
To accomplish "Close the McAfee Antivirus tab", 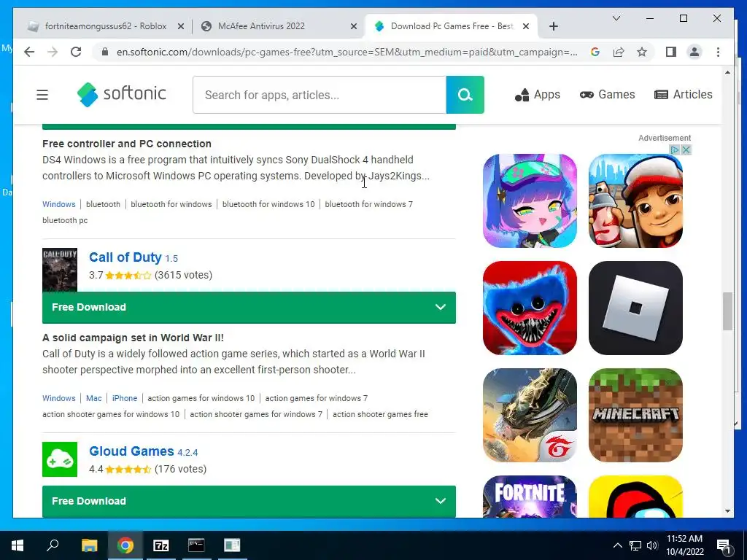I will pos(354,27).
